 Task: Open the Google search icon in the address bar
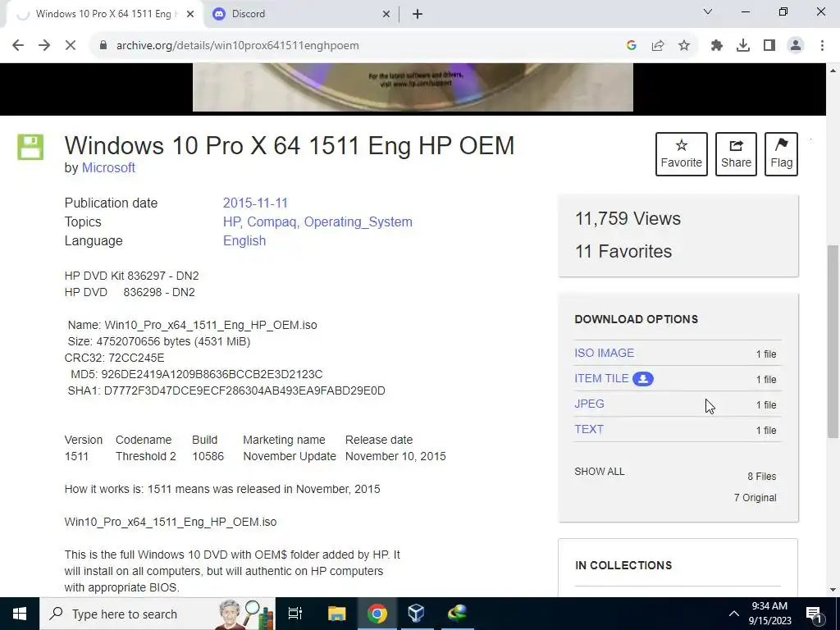pyautogui.click(x=632, y=46)
